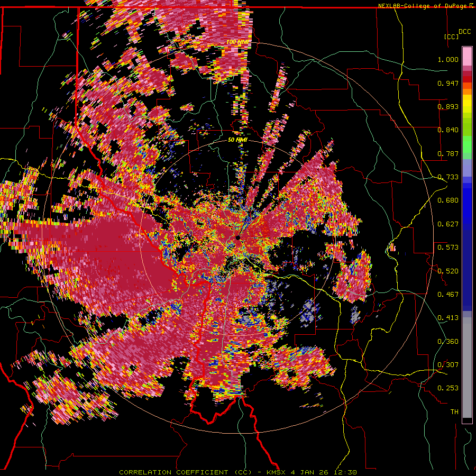This screenshot has width=476, height=476.
Task: Select the 12:30 timestamp in the caption
Action: pyautogui.click(x=346, y=472)
